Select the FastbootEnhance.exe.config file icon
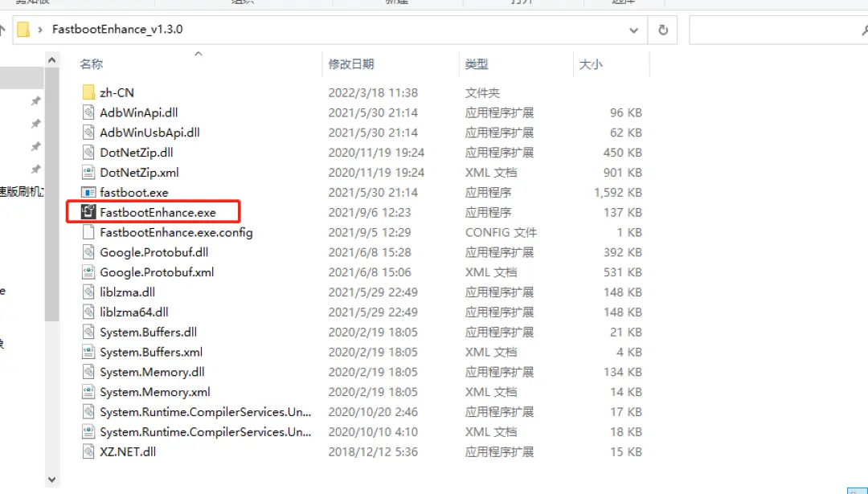The width and height of the screenshot is (868, 494). [x=88, y=232]
